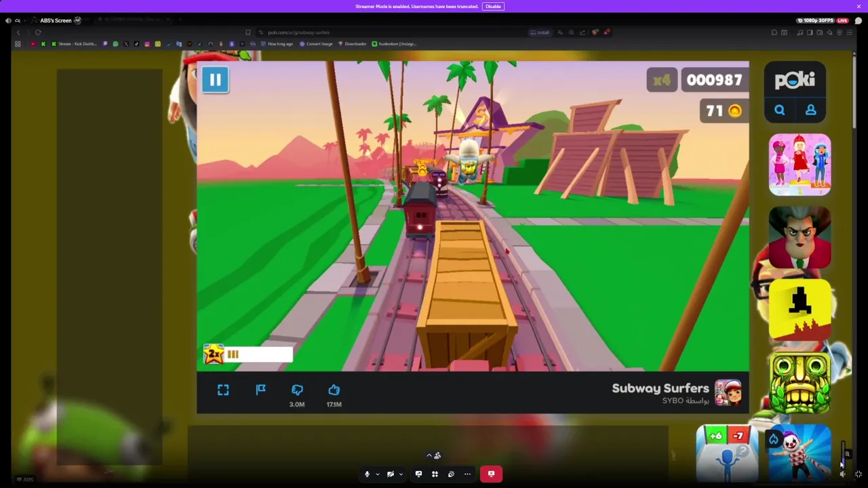Toggle the camera on in call controls
Viewport: 868px width, 488px height.
click(x=391, y=474)
